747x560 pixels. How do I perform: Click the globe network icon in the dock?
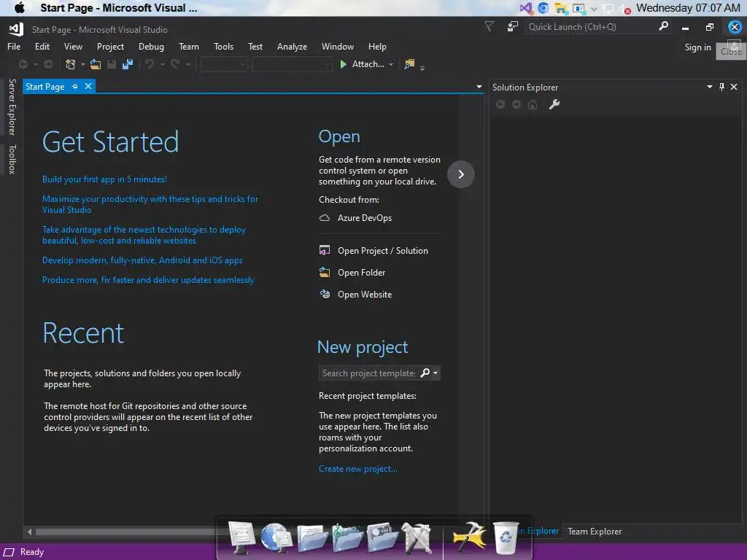click(x=276, y=538)
